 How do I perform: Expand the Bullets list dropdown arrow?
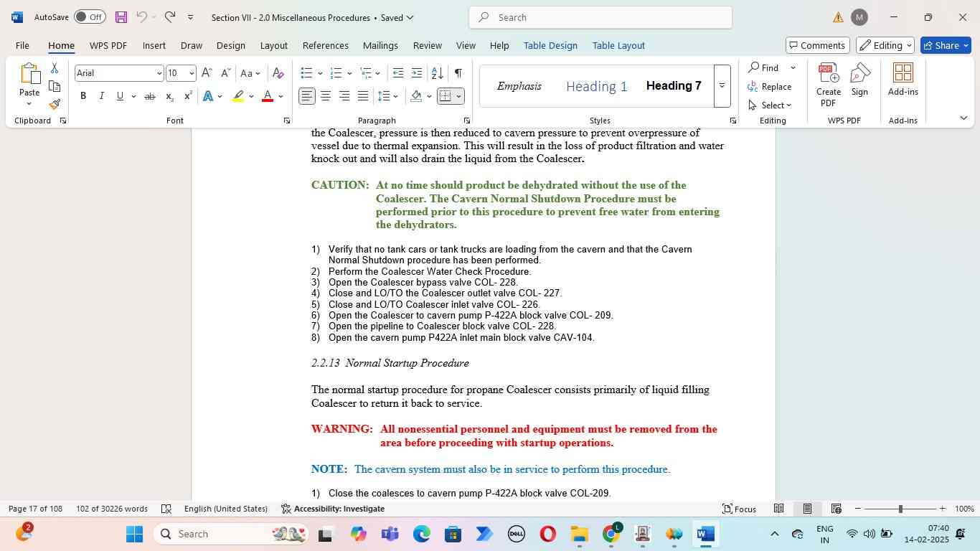click(x=320, y=73)
